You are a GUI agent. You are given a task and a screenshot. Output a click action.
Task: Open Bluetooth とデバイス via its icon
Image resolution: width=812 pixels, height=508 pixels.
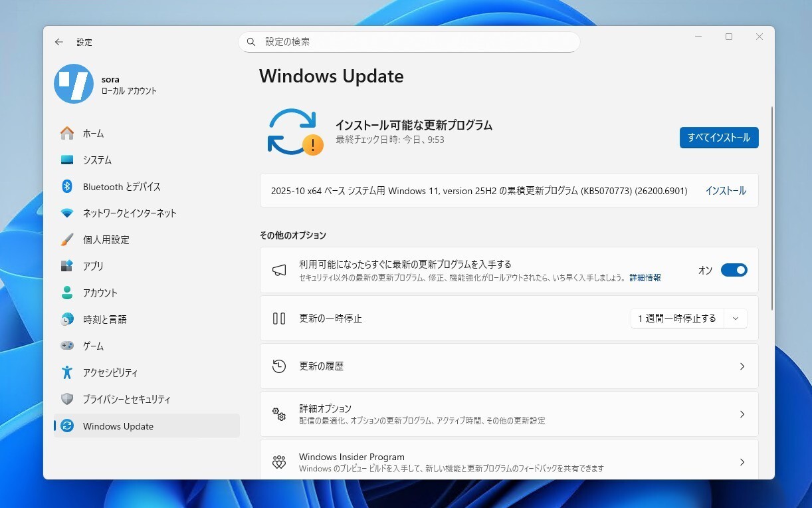(x=67, y=187)
